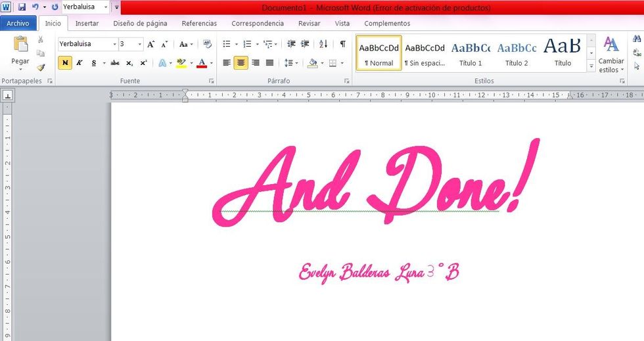Viewport: 644px width, 341px height.
Task: Customize the quick access toolbar dropdown
Action: pyautogui.click(x=117, y=7)
